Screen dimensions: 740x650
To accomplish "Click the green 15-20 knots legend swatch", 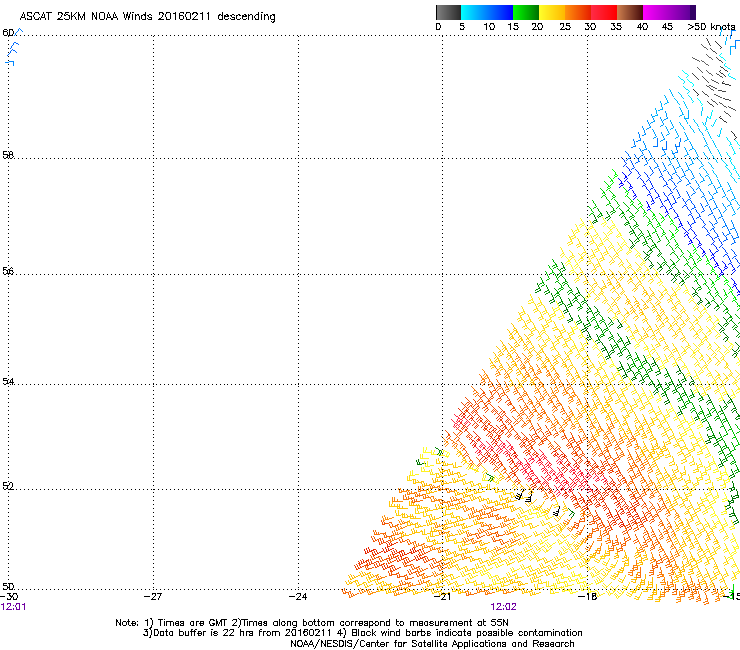I will (526, 12).
